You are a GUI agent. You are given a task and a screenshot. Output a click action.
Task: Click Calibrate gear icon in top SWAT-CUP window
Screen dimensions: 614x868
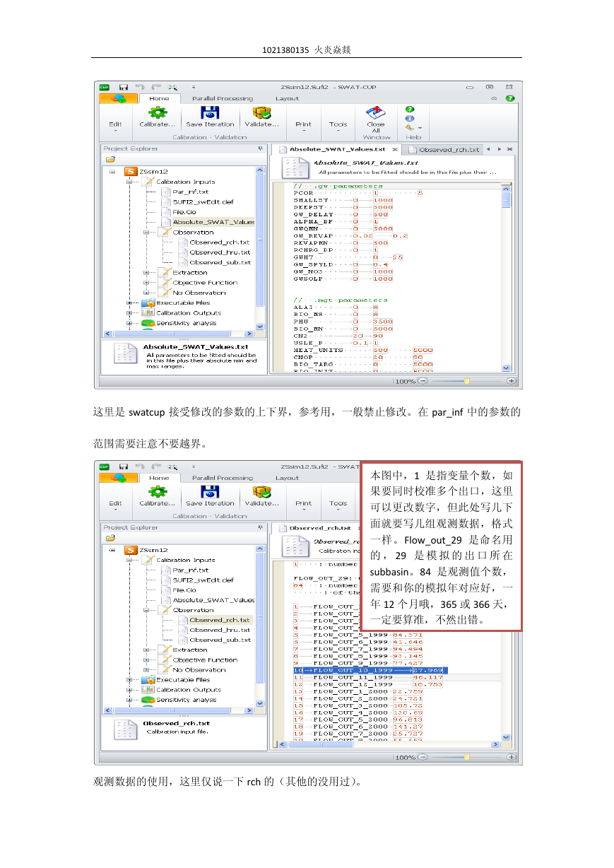157,113
